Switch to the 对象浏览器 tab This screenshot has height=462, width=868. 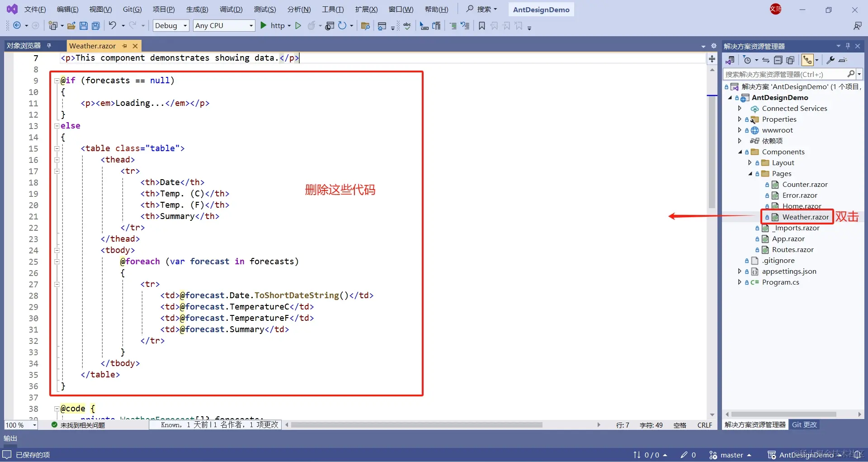coord(24,46)
